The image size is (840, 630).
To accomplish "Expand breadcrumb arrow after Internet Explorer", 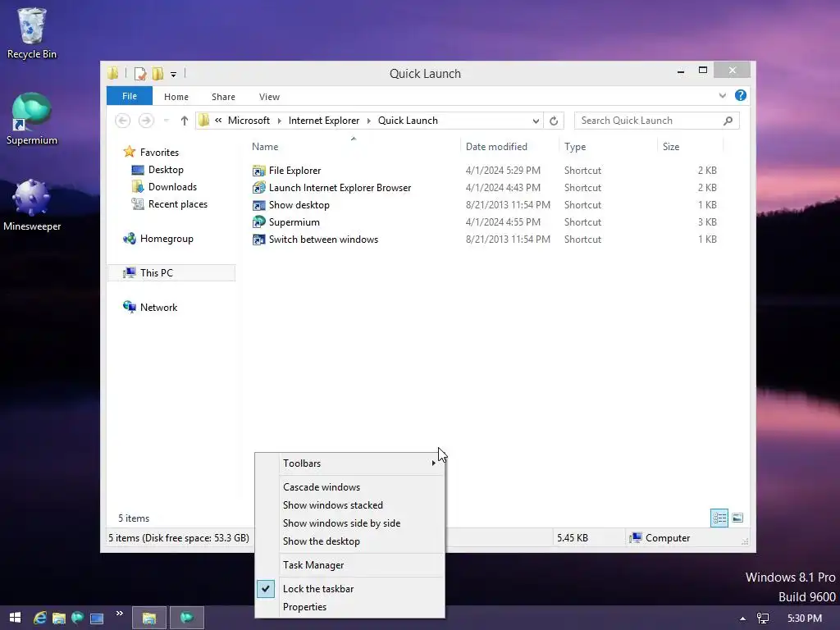I will pyautogui.click(x=368, y=121).
